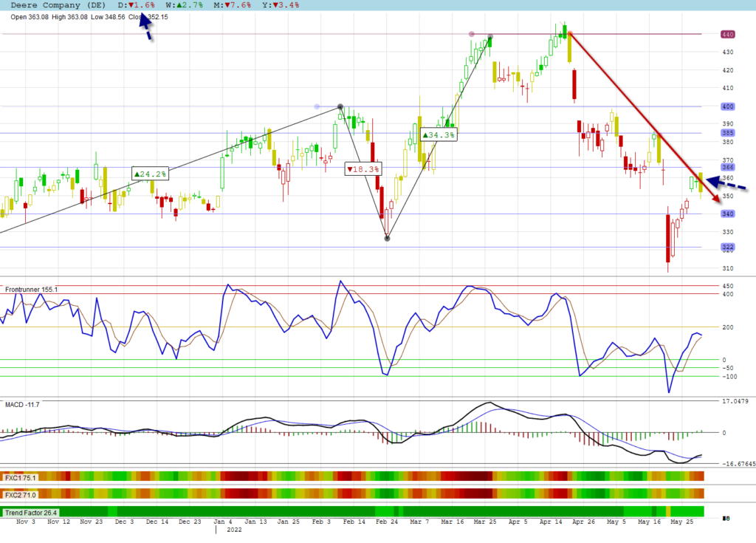Viewport: 756px width, 543px height.
Task: Click the FXC2 71.0 heat strip label
Action: [x=20, y=495]
